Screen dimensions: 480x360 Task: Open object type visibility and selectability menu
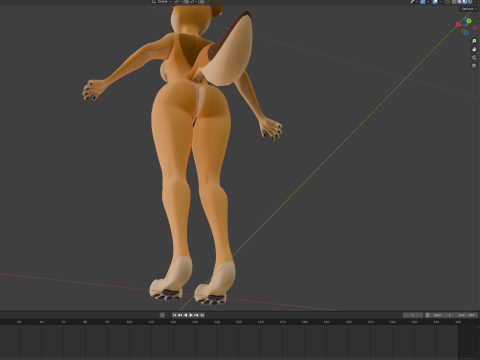[x=415, y=2]
